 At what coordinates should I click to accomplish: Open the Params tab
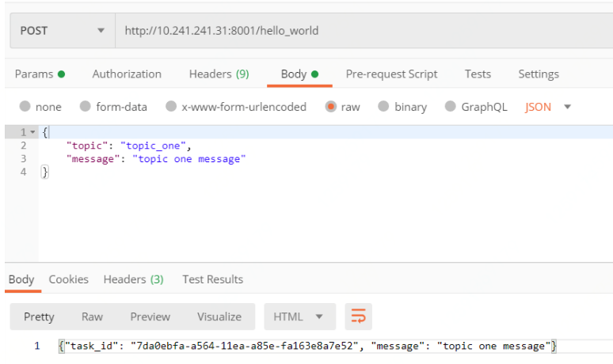click(x=40, y=74)
